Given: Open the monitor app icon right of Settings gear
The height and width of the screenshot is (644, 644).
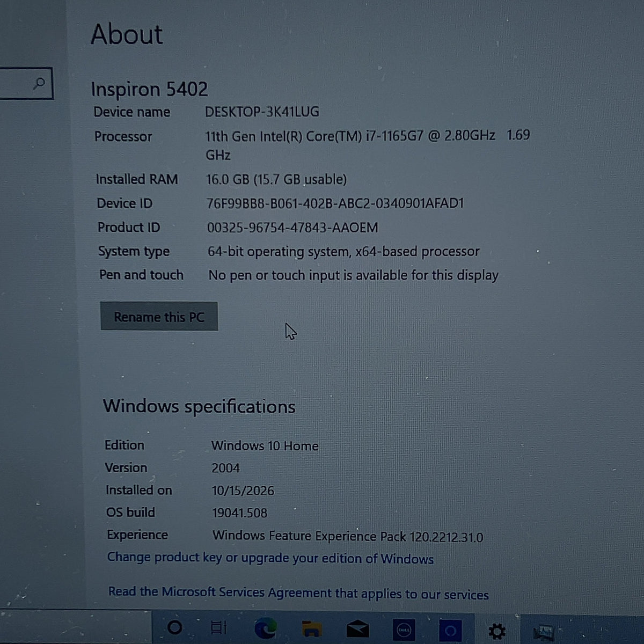Looking at the screenshot, I should click(544, 632).
